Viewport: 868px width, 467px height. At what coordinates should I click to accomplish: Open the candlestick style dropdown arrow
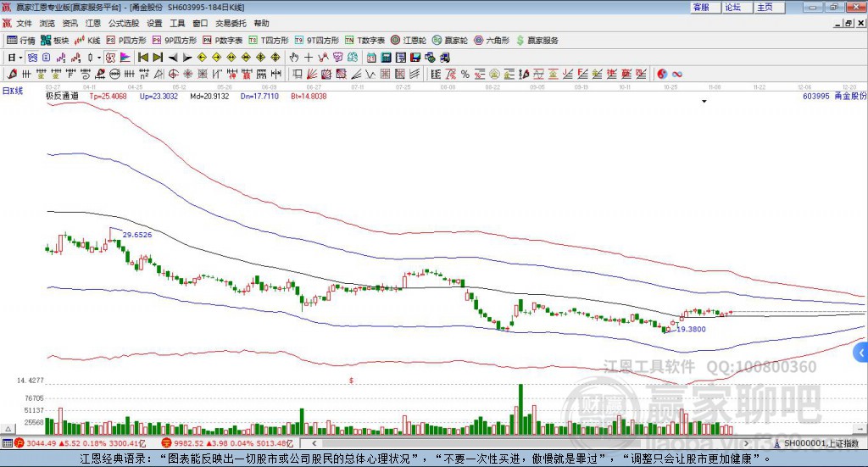(x=99, y=58)
